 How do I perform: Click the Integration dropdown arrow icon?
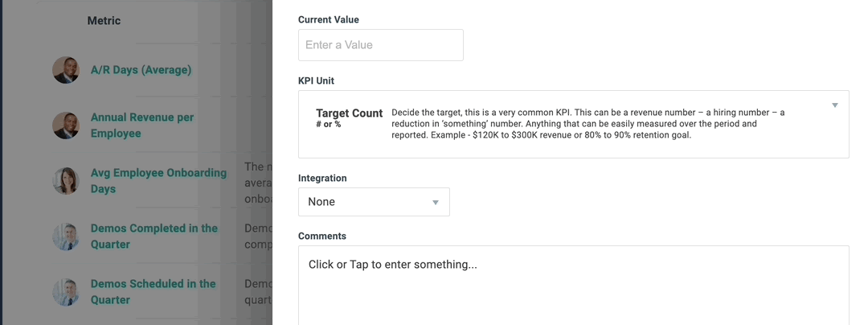[436, 203]
